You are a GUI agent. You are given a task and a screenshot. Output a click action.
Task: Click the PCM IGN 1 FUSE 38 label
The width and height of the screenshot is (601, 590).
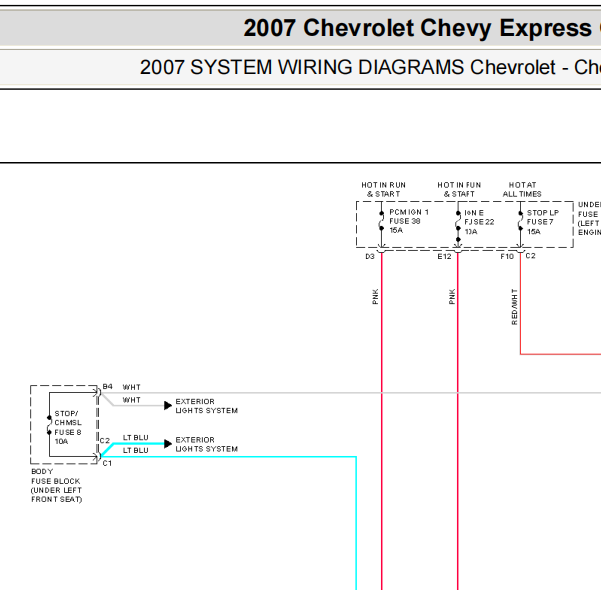pos(409,221)
